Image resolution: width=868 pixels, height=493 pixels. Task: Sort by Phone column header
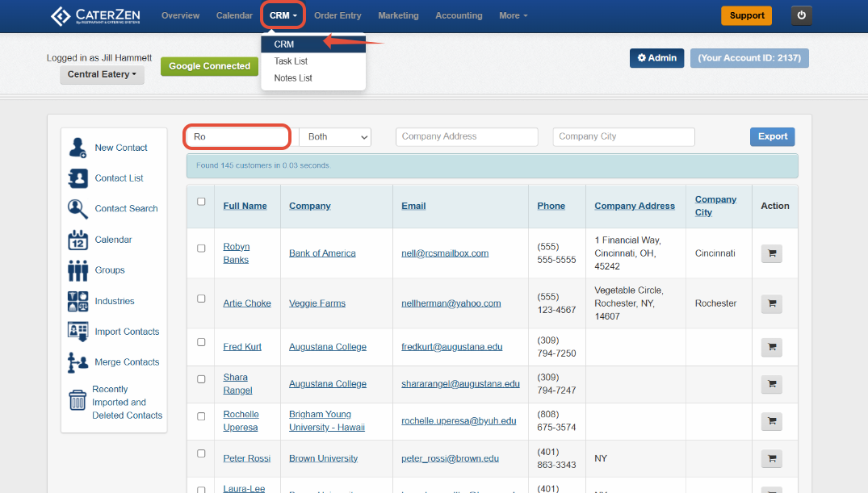551,206
